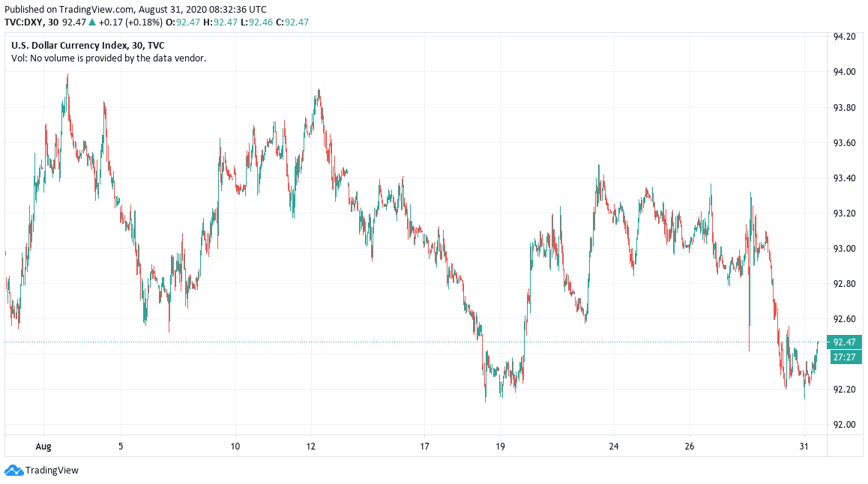Click the Aug label on time axis
Screen dimensions: 868x484
tap(44, 447)
